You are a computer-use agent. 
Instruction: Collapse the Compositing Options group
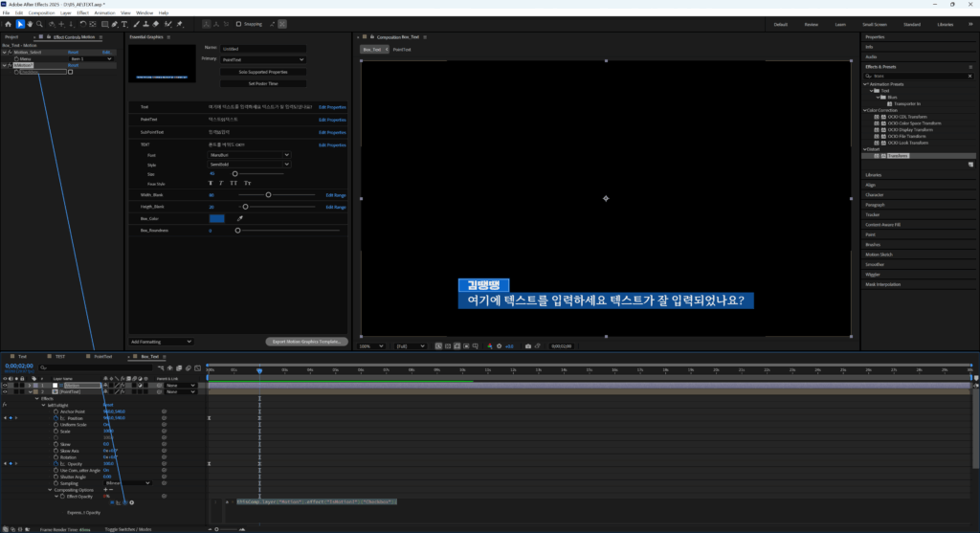50,490
